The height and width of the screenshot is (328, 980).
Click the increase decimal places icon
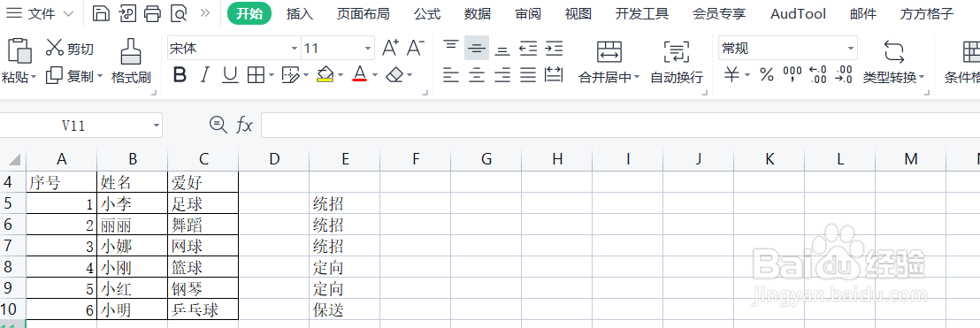tap(817, 76)
